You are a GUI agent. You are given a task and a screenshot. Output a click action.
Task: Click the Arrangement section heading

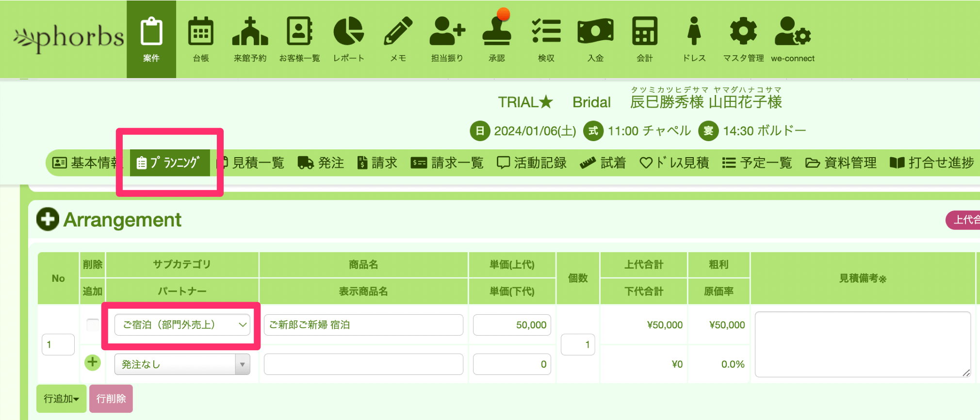click(122, 220)
